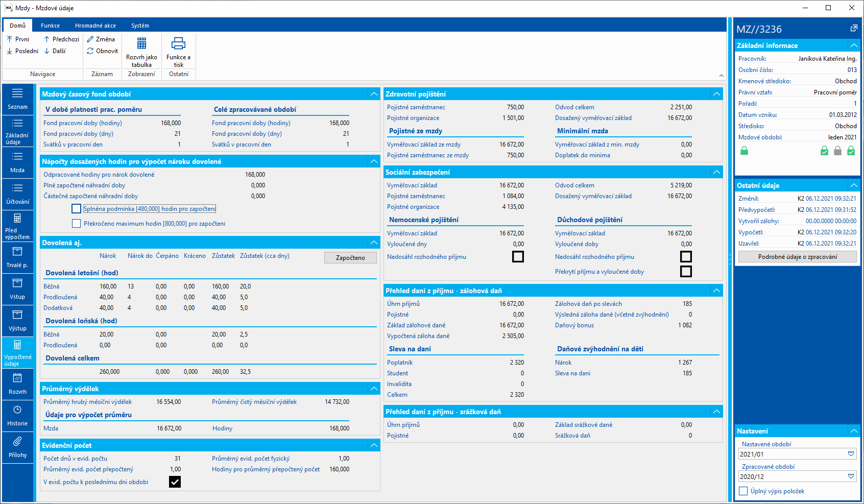Image resolution: width=864 pixels, height=504 pixels.
Task: Open the Nastavené období dropdown
Action: coord(851,454)
